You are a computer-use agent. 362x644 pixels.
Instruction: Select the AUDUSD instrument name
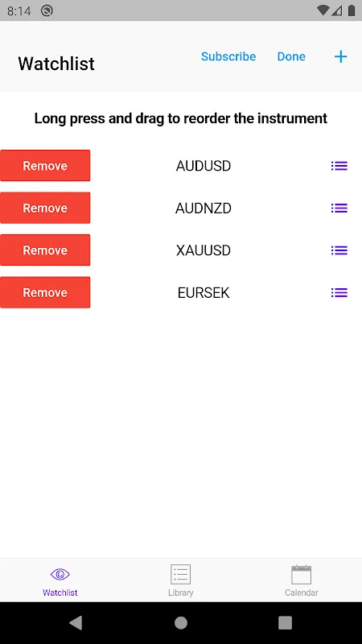(204, 166)
